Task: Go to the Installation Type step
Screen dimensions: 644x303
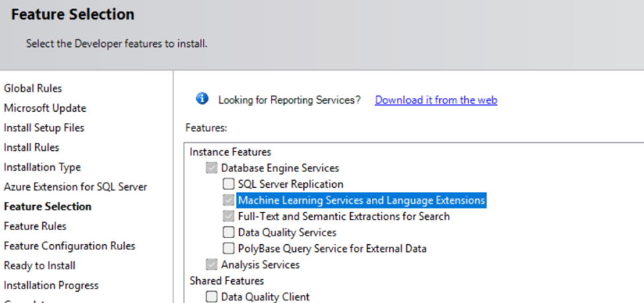Action: click(x=42, y=167)
